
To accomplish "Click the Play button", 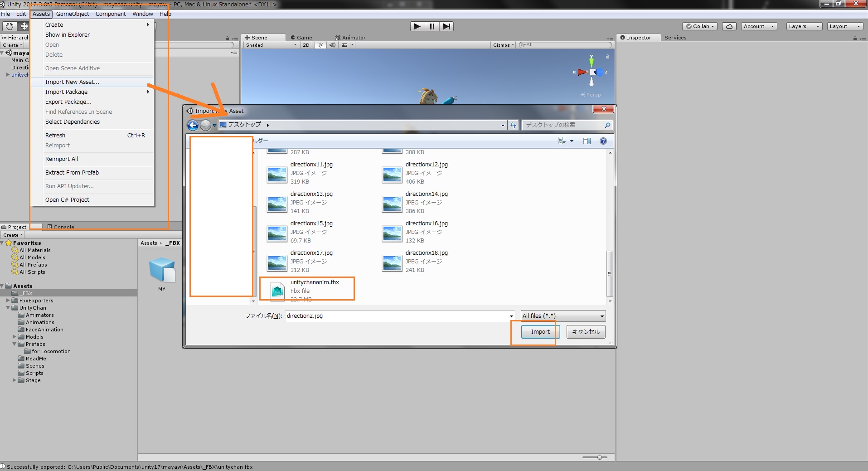I will 417,26.
